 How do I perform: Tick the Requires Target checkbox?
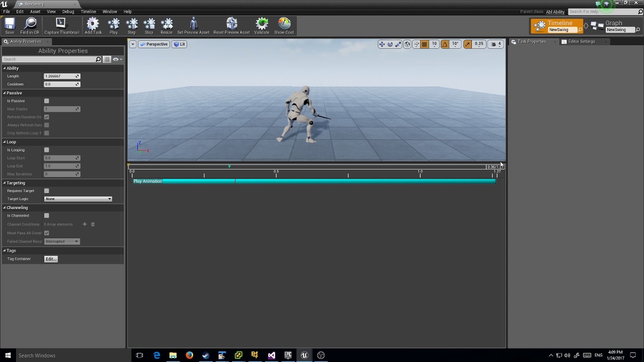coord(47,191)
